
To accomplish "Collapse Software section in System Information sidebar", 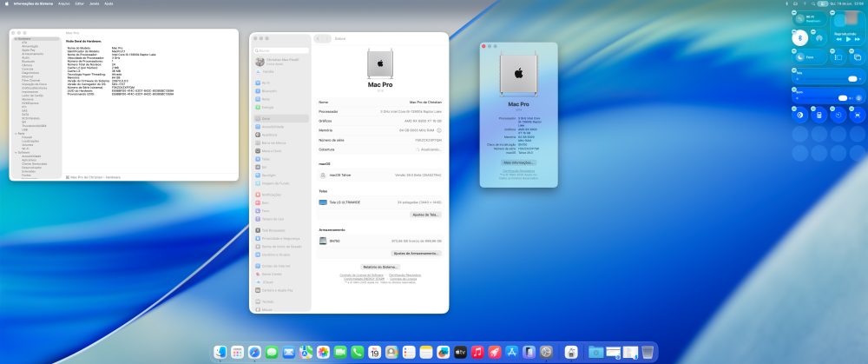I will [16, 152].
